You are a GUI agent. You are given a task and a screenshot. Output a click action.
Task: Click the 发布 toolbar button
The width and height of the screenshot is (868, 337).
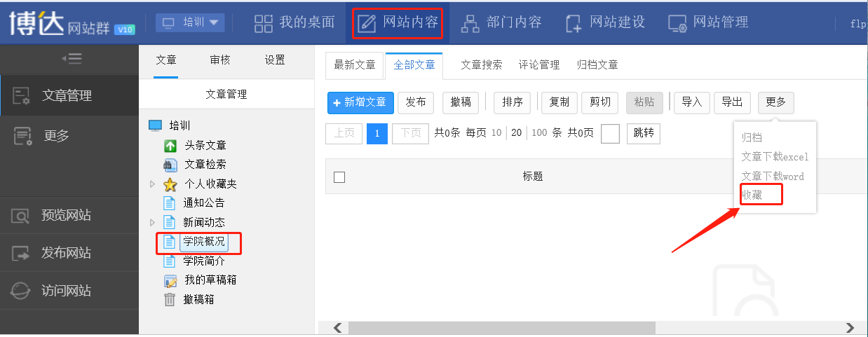(416, 102)
